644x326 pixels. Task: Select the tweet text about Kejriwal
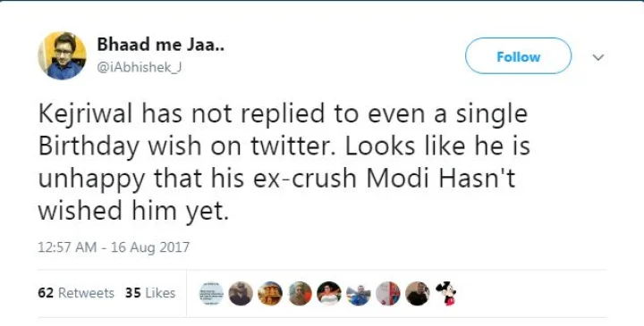pyautogui.click(x=284, y=162)
